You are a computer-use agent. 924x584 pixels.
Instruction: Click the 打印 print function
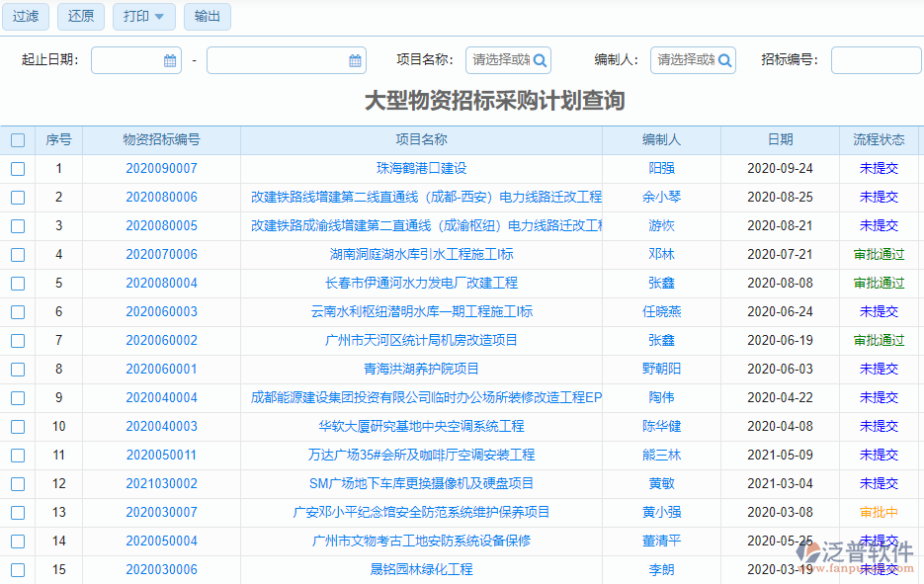(x=135, y=17)
